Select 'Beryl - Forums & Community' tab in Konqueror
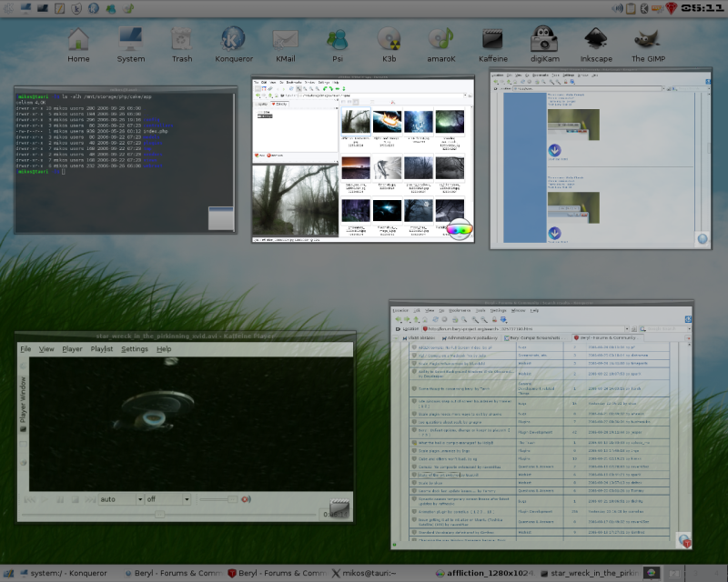728x582 pixels. 608,337
